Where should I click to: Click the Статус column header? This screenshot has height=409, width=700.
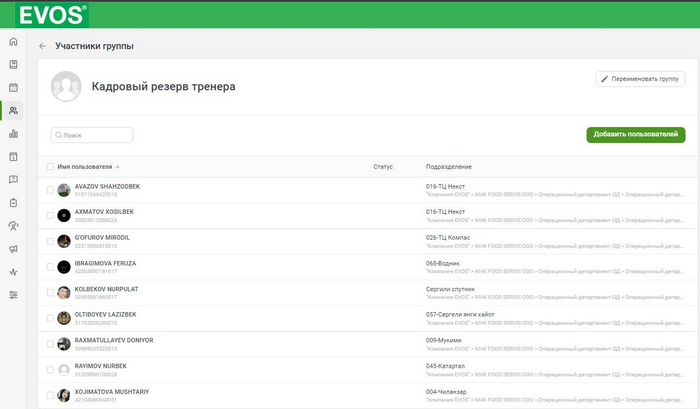(383, 166)
